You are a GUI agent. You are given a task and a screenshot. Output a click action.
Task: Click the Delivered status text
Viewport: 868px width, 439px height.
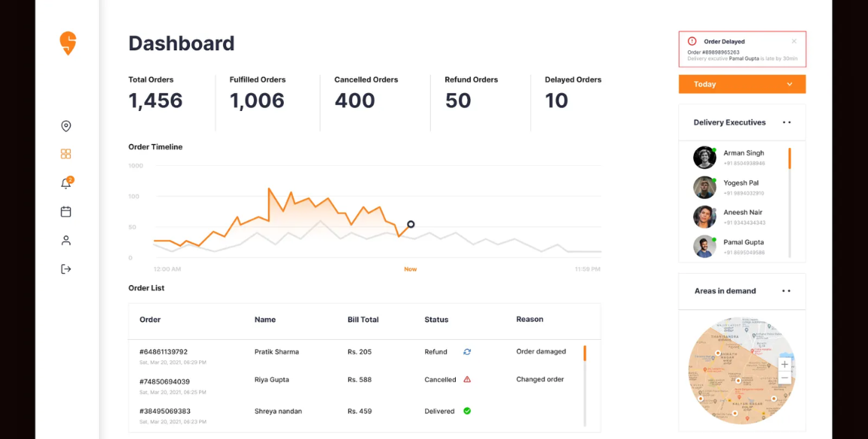439,411
